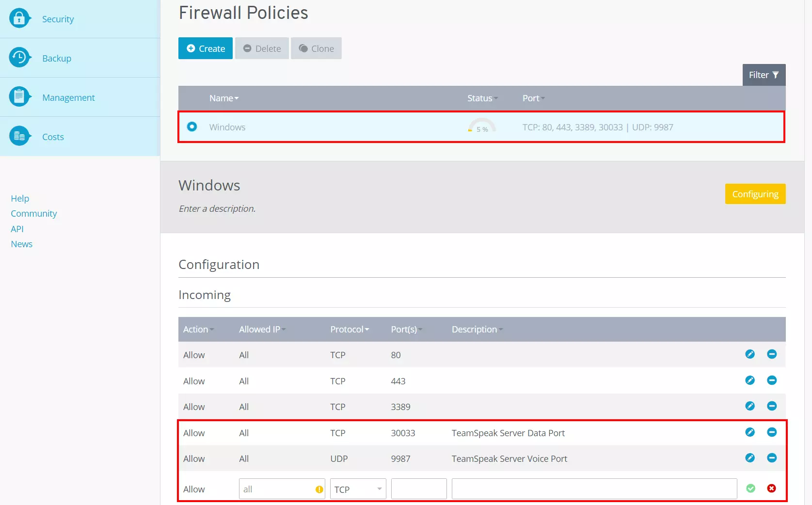This screenshot has width=812, height=505.
Task: Cancel new rule with red X
Action: pos(772,489)
